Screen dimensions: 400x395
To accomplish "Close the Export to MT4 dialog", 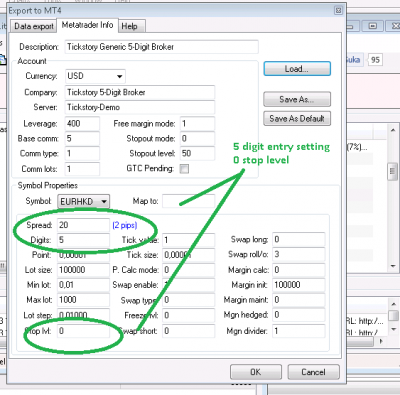I will [338, 10].
